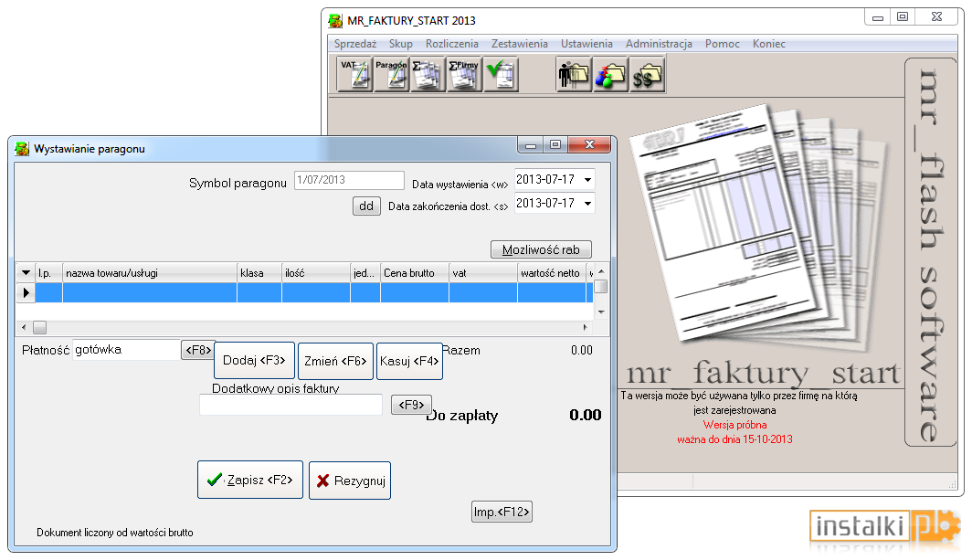Select the current row indicator arrow
This screenshot has width=972, height=560.
[x=26, y=292]
